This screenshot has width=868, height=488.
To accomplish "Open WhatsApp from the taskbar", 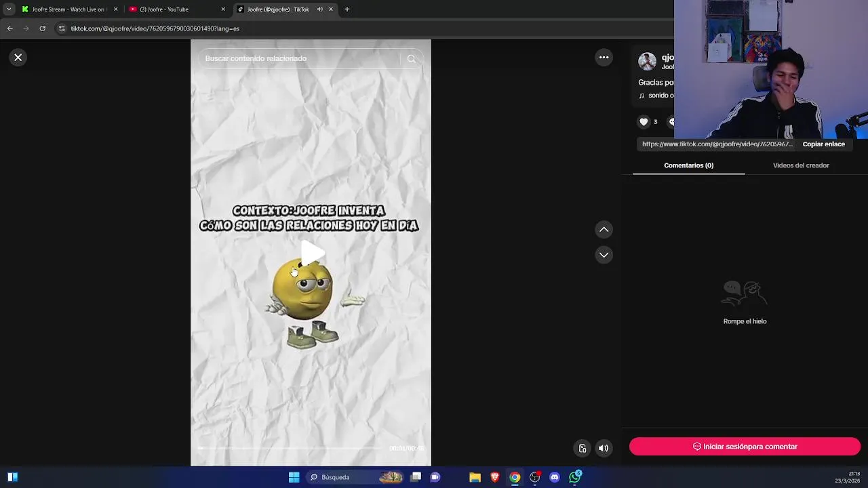I will (575, 477).
